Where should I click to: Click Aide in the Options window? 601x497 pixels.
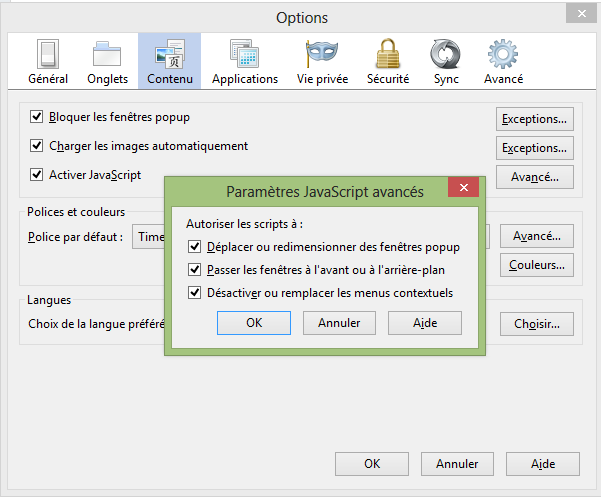coord(543,464)
